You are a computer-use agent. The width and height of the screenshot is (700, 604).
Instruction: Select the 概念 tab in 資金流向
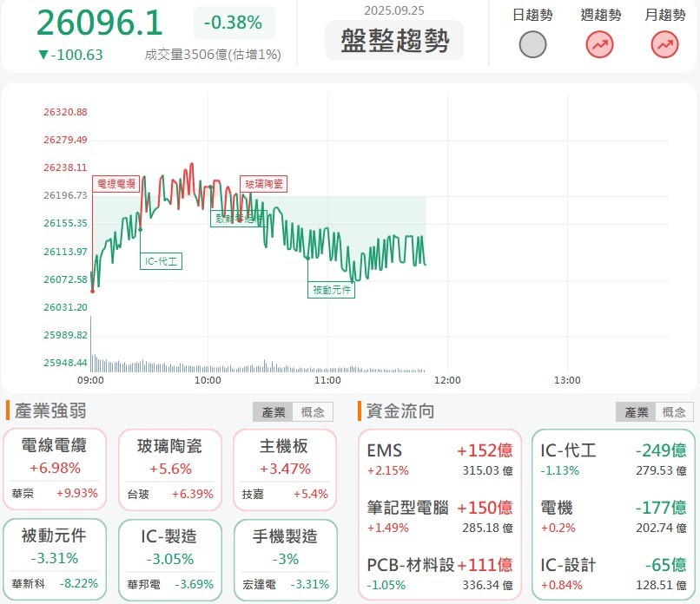pyautogui.click(x=674, y=411)
